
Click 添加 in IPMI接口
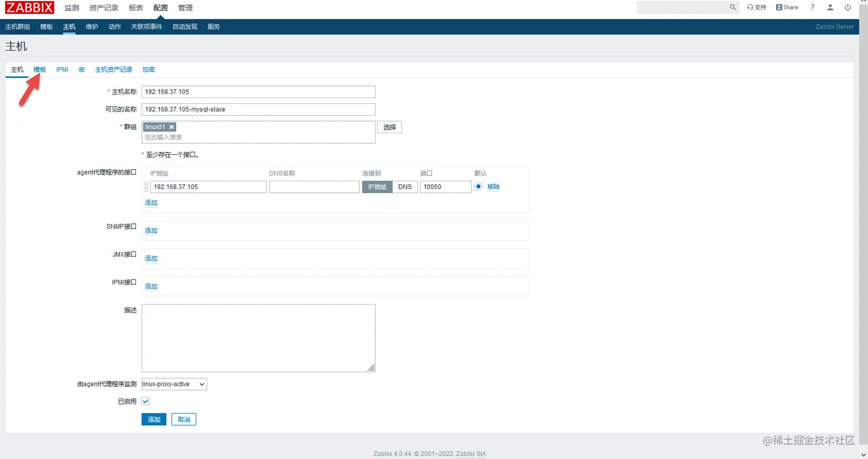151,287
